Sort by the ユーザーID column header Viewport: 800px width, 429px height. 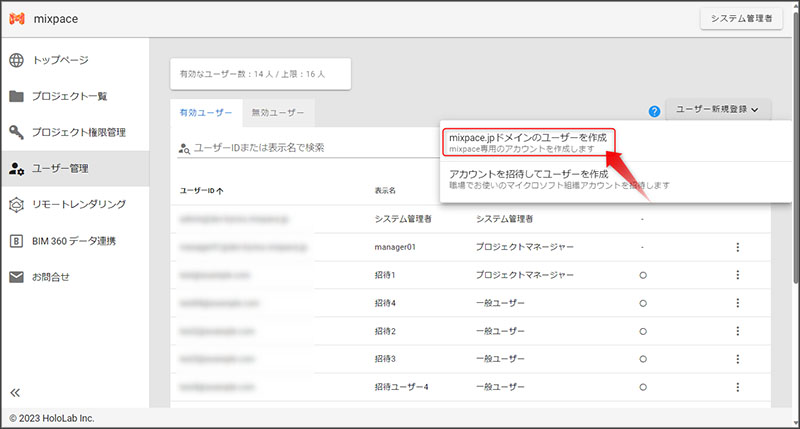tap(200, 190)
